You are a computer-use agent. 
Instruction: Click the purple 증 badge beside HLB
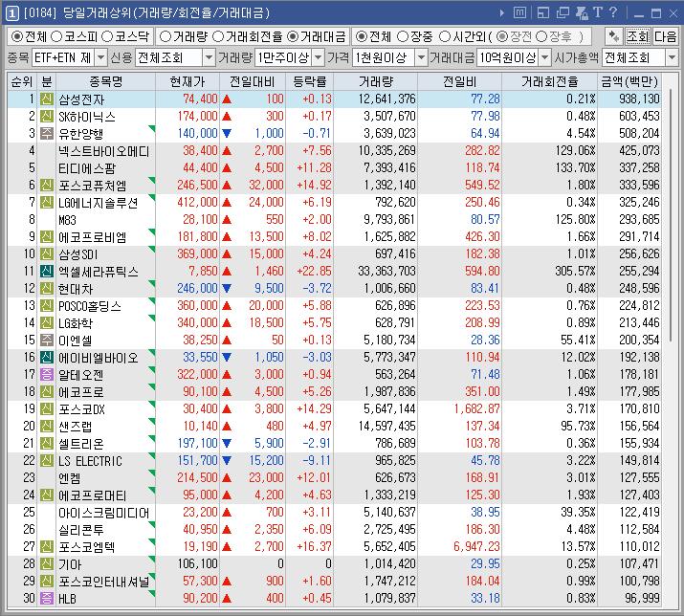[x=47, y=598]
